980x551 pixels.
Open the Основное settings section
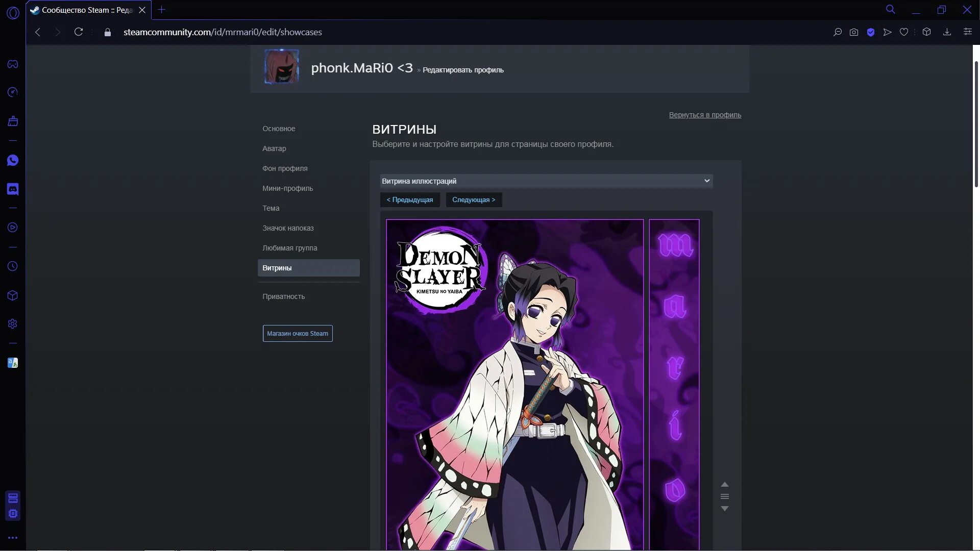coord(279,129)
